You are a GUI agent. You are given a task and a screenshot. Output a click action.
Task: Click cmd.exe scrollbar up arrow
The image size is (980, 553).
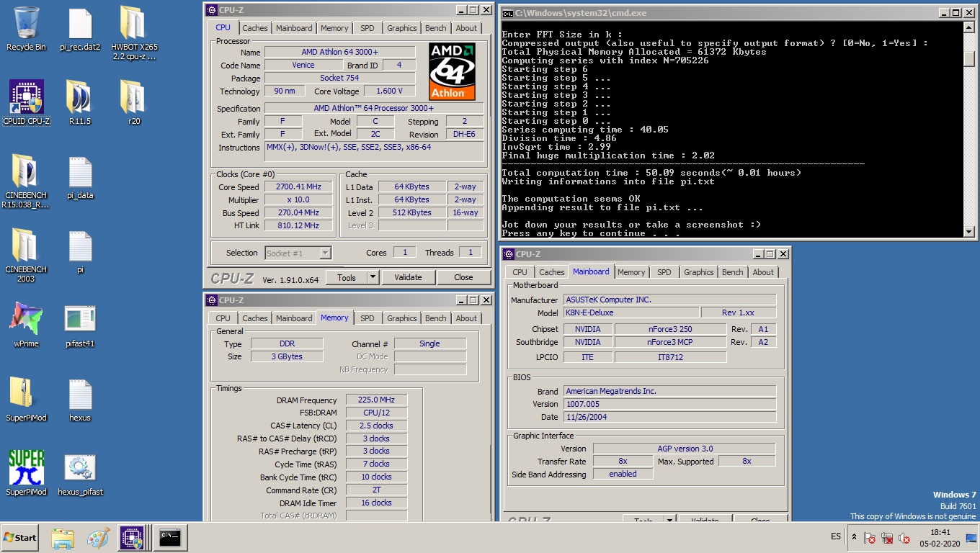point(968,27)
